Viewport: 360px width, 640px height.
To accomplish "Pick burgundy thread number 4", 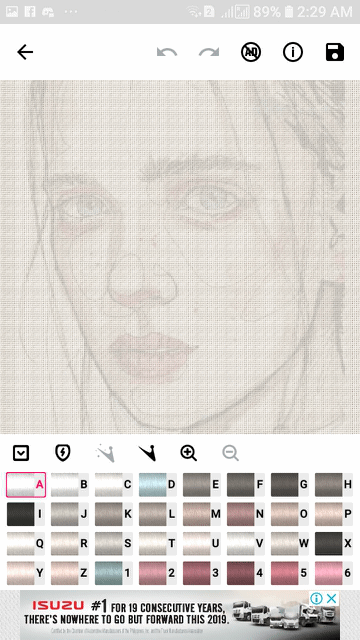I will 246,573.
